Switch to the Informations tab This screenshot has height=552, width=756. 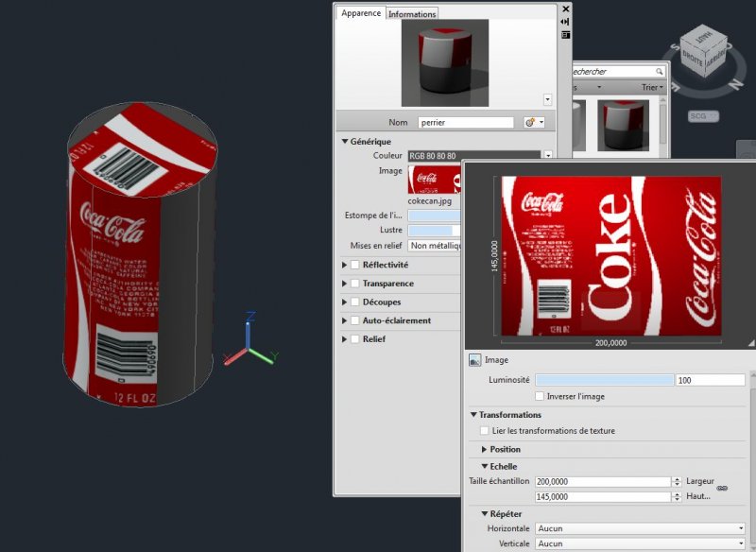pyautogui.click(x=412, y=14)
